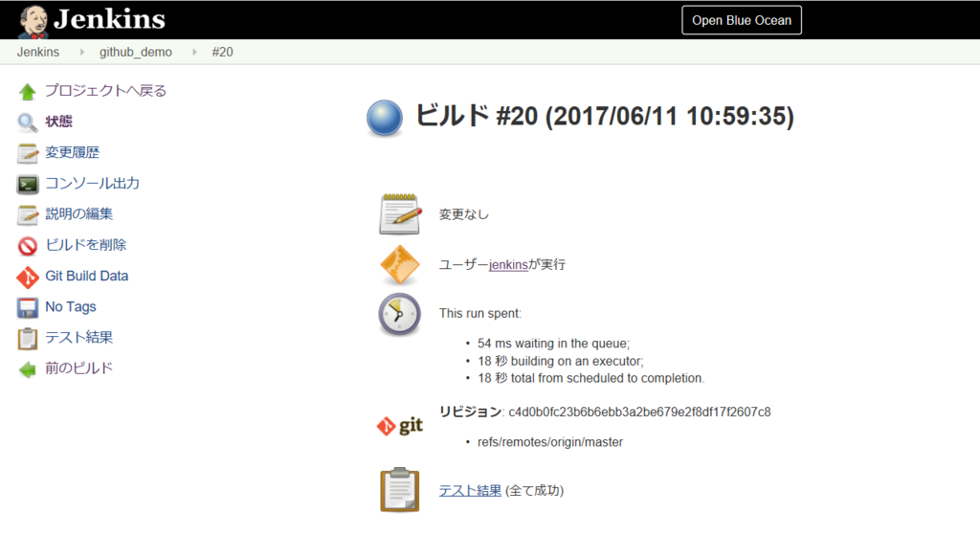
Task: Click '18 秒 building on an executor' line
Action: 561,361
